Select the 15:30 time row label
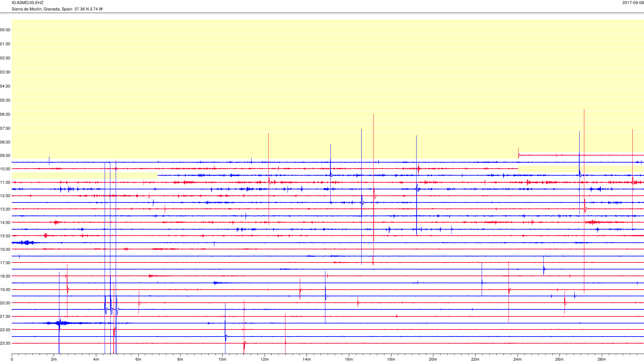Viewport: 644px width, 362px height. pyautogui.click(x=5, y=236)
